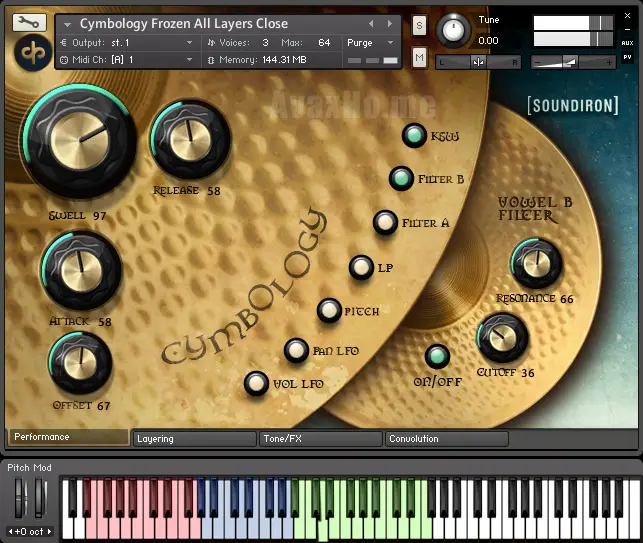Shift keyboard octave up arrow
Image resolution: width=643 pixels, height=543 pixels.
tap(50, 532)
